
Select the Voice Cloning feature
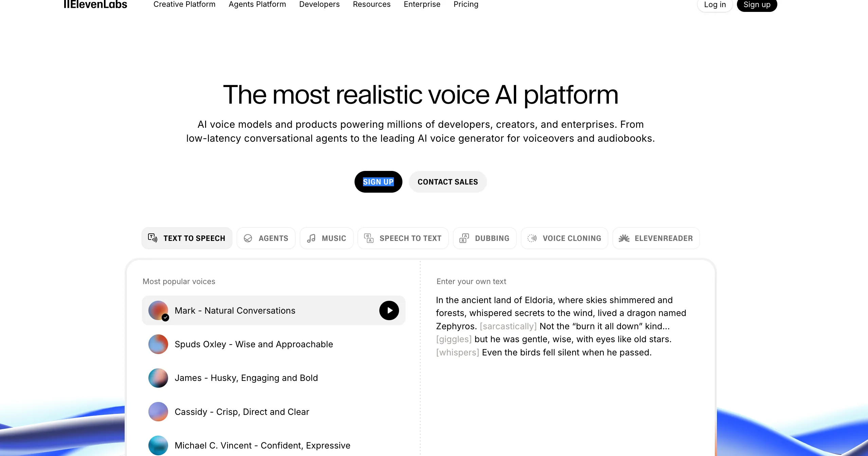[564, 238]
